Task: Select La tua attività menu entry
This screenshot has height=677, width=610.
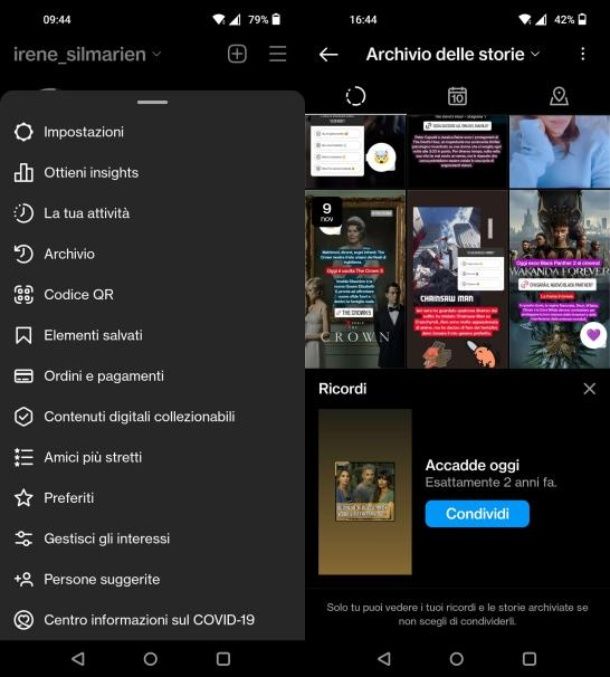Action: point(152,213)
